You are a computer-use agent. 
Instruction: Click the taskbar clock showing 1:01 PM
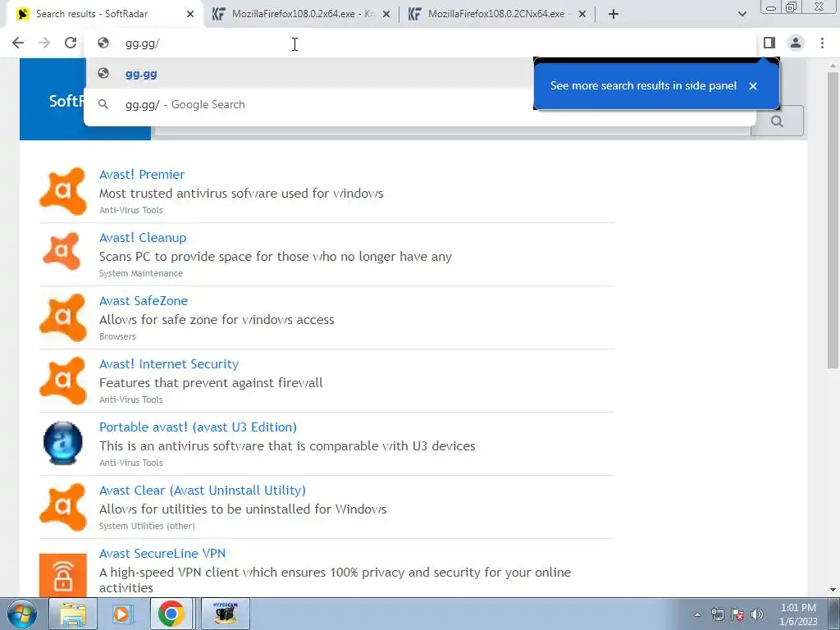798,614
